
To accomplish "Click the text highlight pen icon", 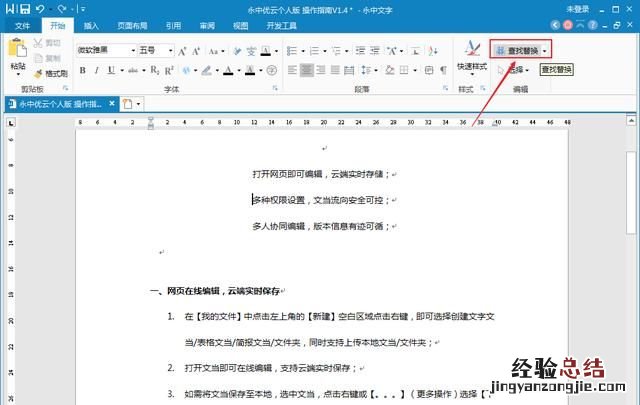I will point(207,71).
